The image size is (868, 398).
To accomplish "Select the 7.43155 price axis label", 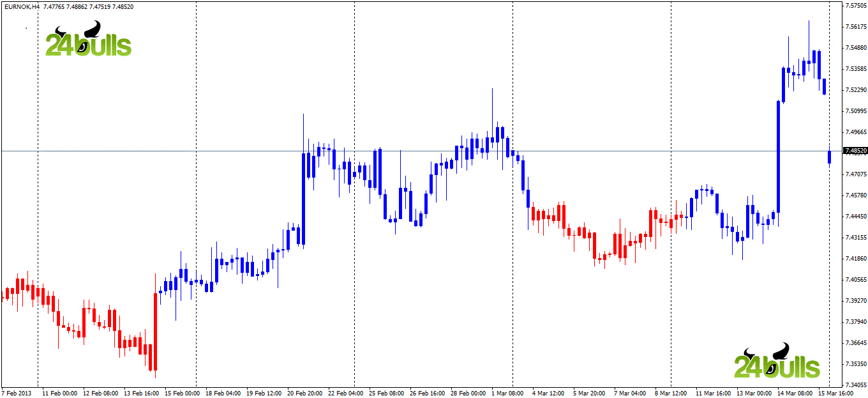I will tap(857, 238).
